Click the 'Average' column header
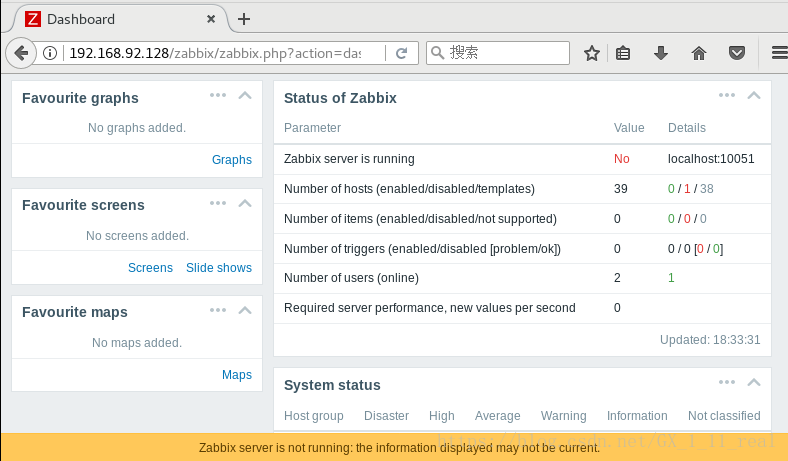The image size is (788, 461). (x=498, y=416)
